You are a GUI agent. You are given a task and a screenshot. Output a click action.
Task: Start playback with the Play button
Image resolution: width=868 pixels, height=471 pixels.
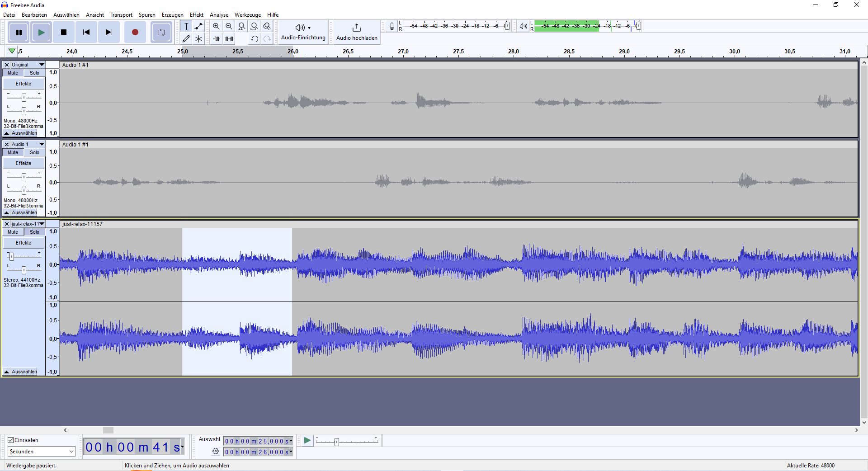[x=41, y=32]
